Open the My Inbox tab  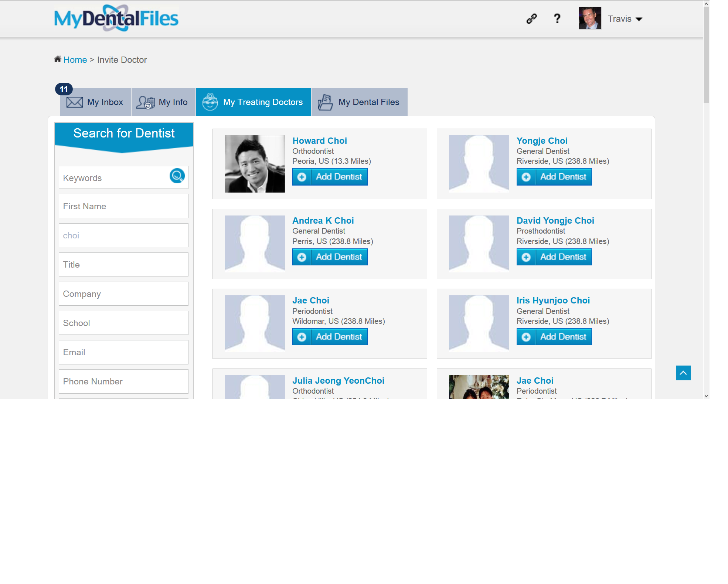tap(96, 102)
